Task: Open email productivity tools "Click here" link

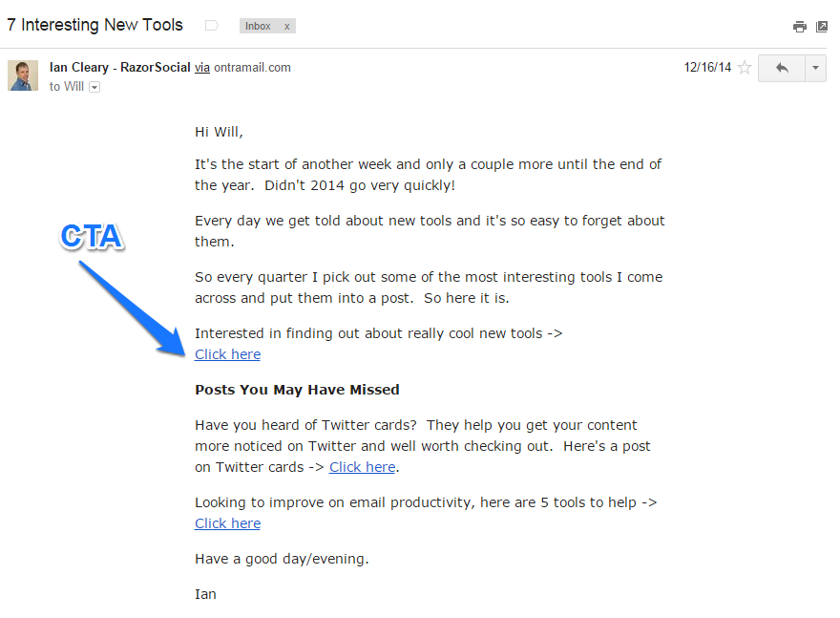Action: (x=227, y=523)
